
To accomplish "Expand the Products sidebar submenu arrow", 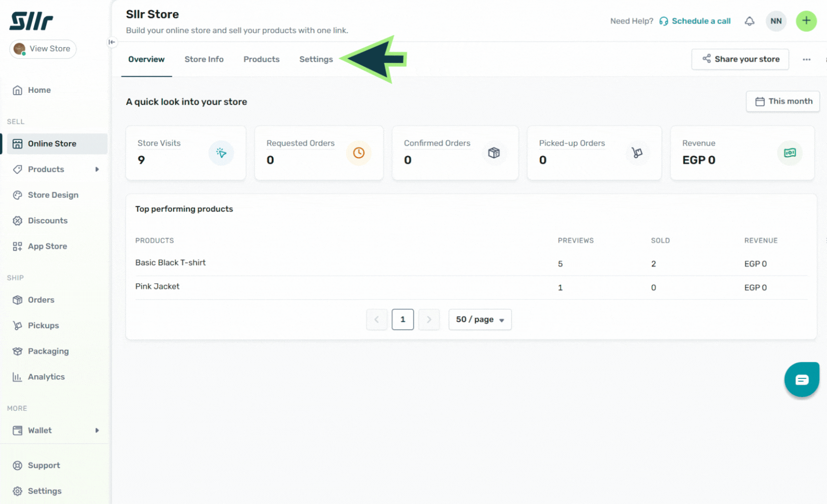I will click(97, 169).
